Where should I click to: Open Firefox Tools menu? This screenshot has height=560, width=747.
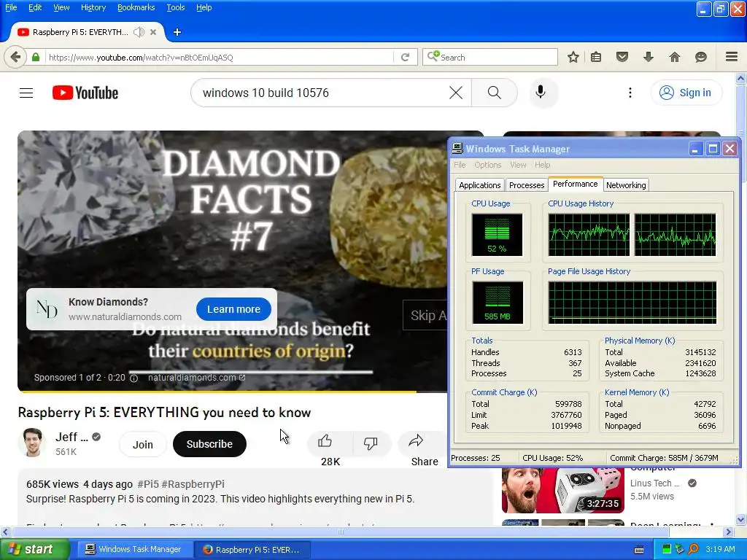[175, 7]
